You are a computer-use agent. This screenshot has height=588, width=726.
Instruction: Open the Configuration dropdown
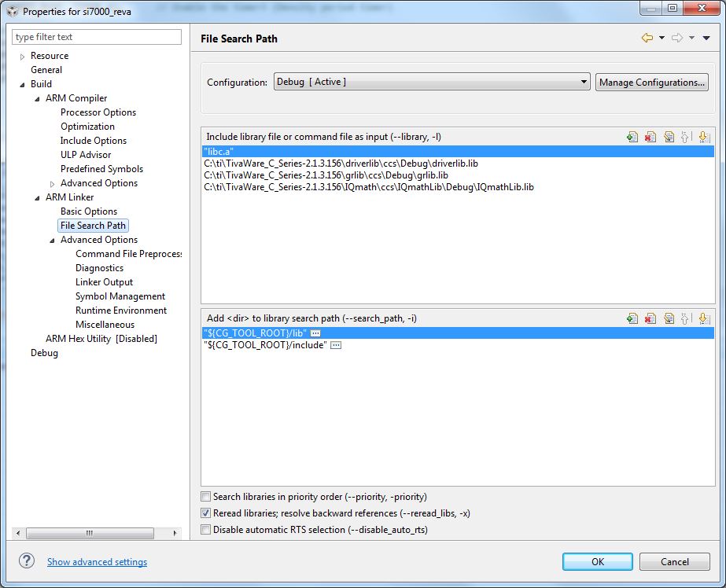(x=432, y=82)
